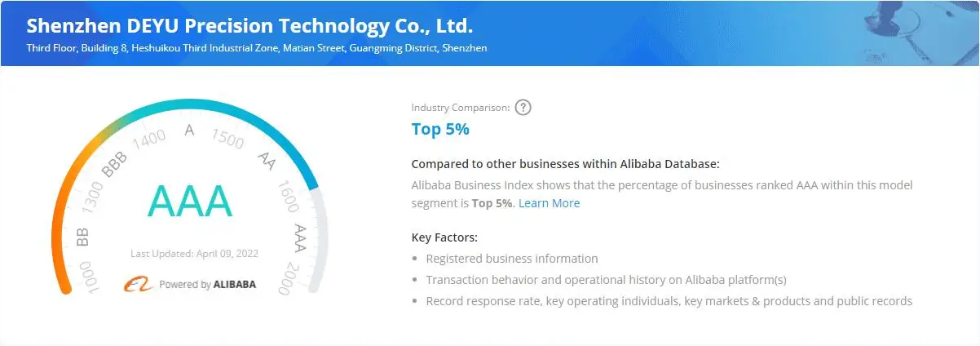Click the large AAA rating in gauge center

click(190, 202)
